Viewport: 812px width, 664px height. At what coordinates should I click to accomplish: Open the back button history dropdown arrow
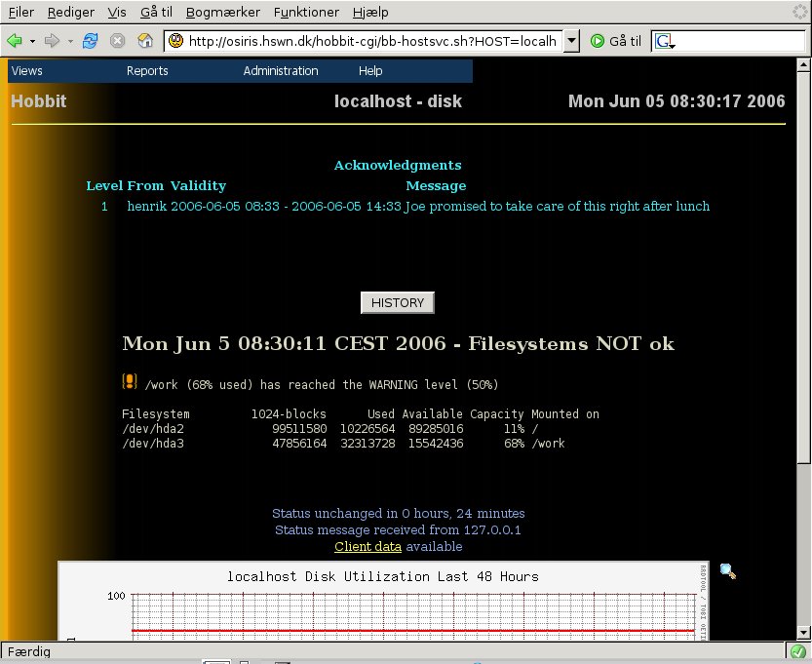point(32,41)
